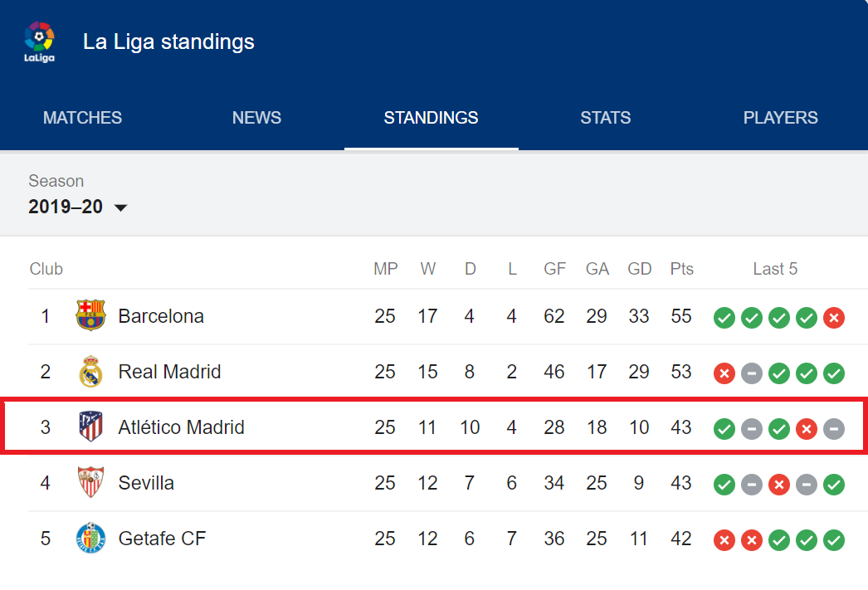Click the Pts column header
The width and height of the screenshot is (868, 590).
681,269
